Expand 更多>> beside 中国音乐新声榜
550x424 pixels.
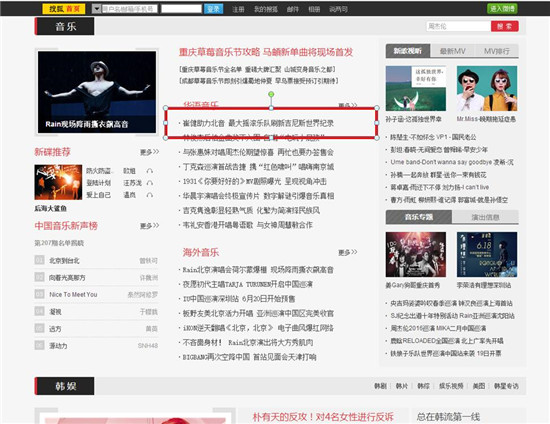click(150, 226)
